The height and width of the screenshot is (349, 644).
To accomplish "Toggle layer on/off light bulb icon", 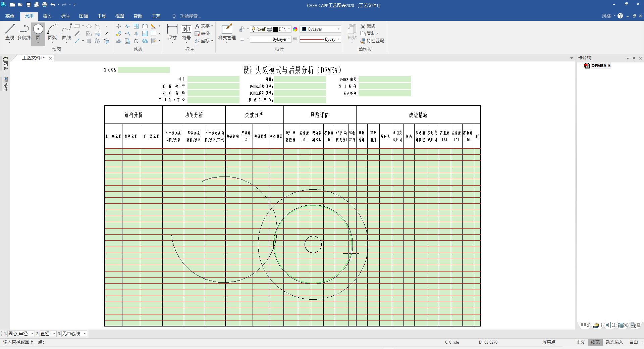I will point(254,29).
